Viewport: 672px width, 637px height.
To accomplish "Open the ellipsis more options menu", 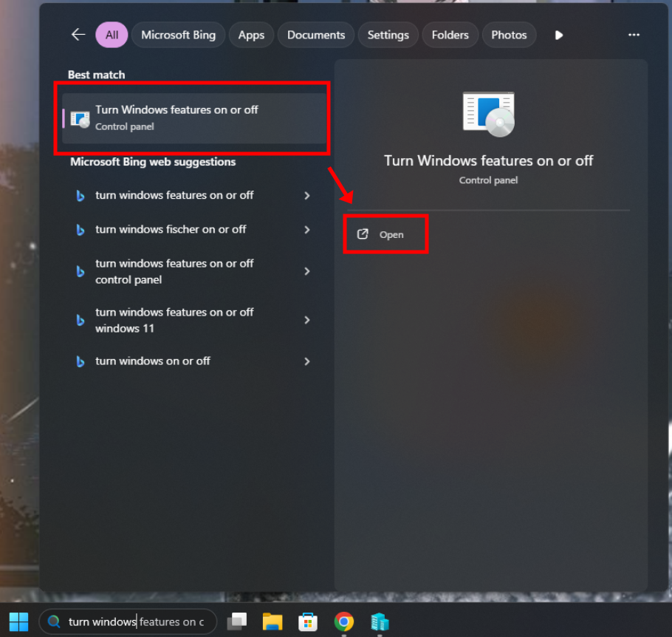I will pyautogui.click(x=634, y=35).
